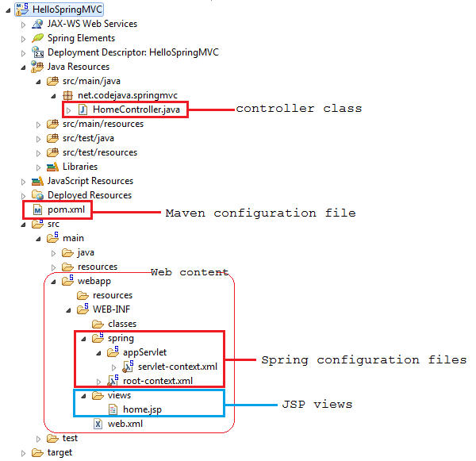Click the appServlet folder icon
Screen dimensions: 476x461
click(113, 352)
